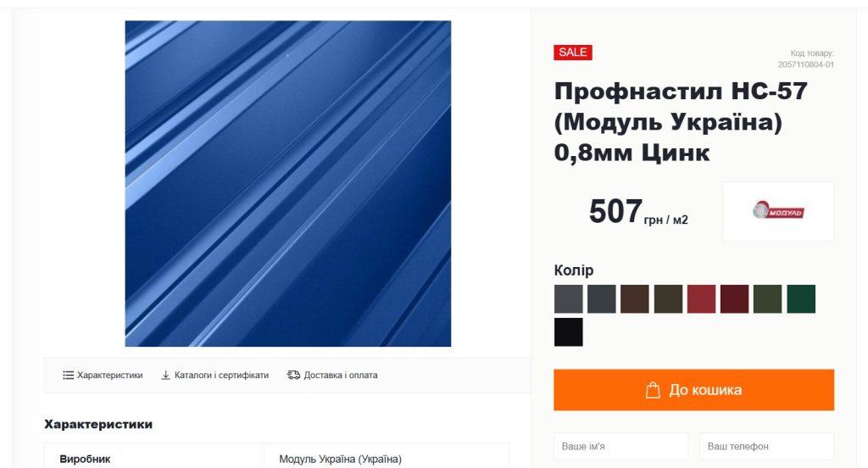Image resolution: width=868 pixels, height=468 pixels.
Task: Pick the dark green swatch at row end
Action: point(801,299)
